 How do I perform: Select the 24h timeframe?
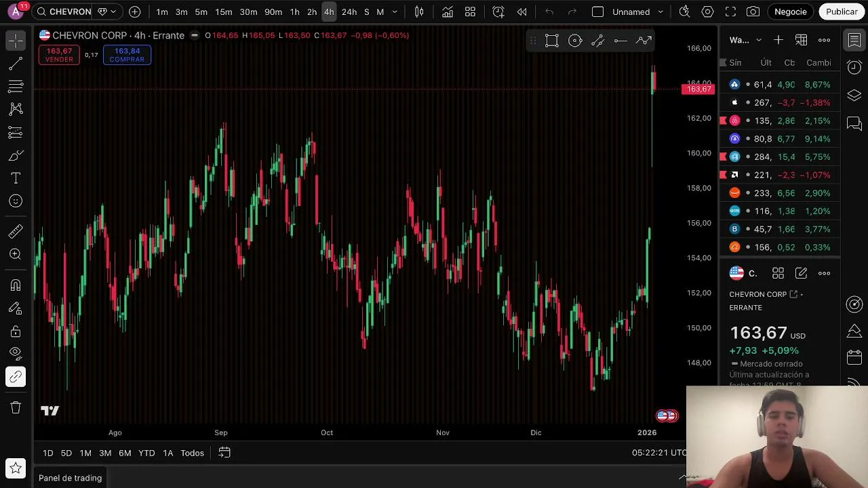tap(349, 12)
